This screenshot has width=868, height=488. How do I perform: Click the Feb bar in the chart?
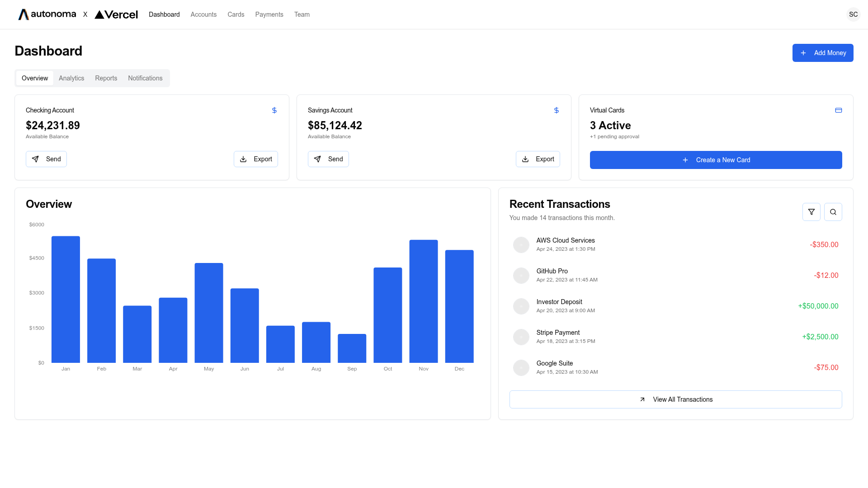(x=101, y=311)
